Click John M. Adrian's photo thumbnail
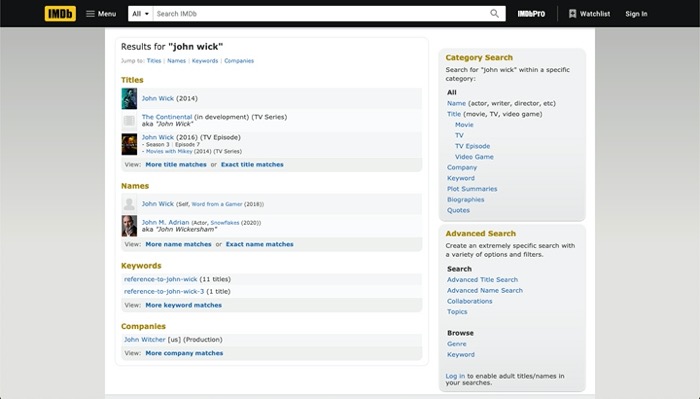 (x=129, y=226)
